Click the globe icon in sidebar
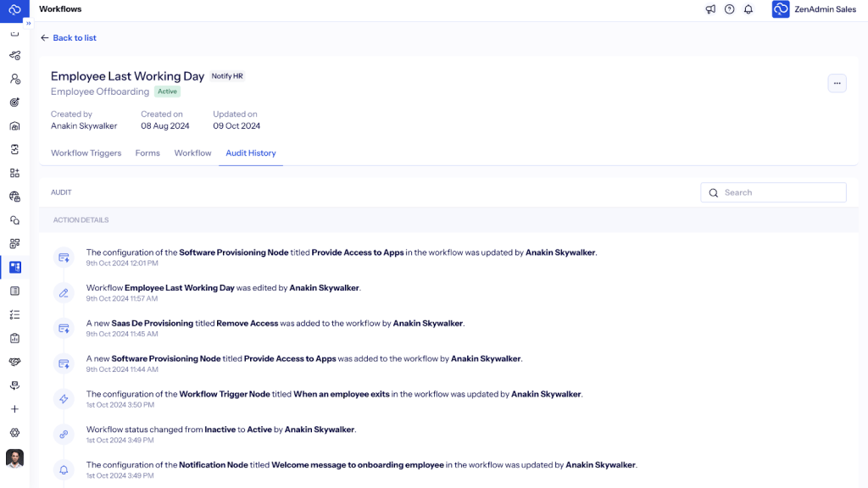 14,197
